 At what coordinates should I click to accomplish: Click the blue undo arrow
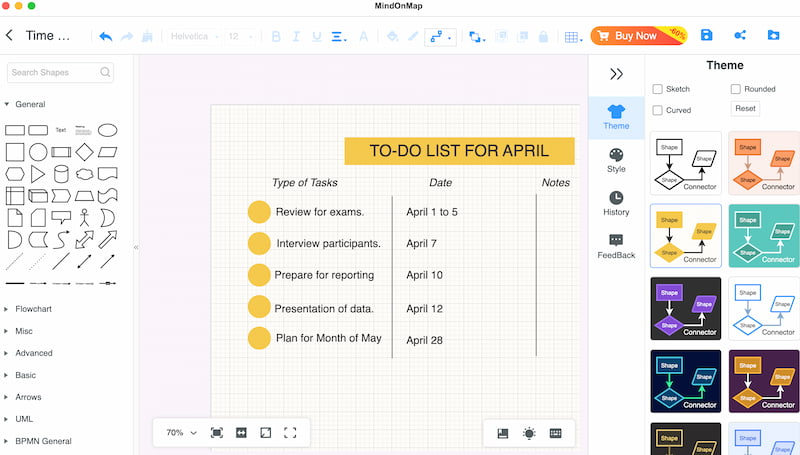click(x=106, y=36)
